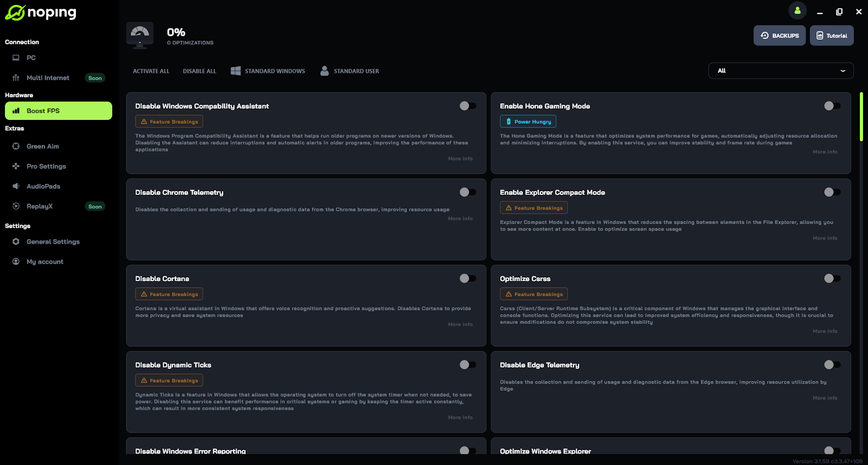This screenshot has height=465, width=868.
Task: Open More info for Disable Chrome Telemetry
Action: [x=461, y=219]
